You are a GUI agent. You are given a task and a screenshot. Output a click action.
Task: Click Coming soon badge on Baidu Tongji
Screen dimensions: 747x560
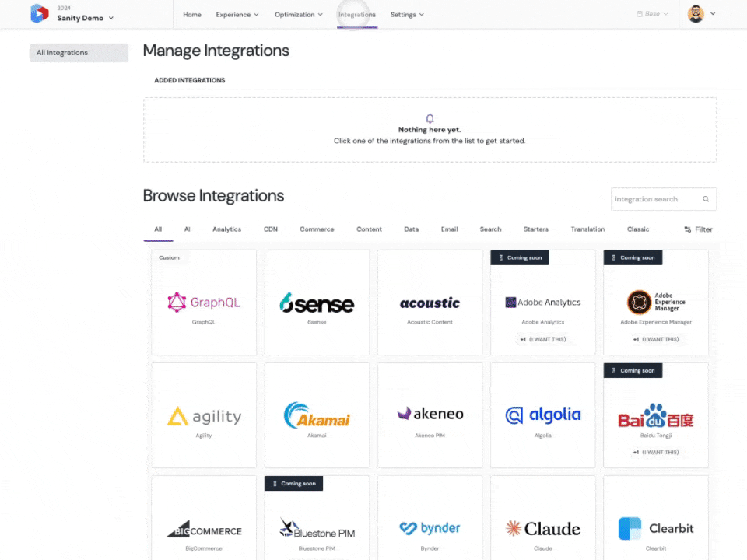[633, 370]
